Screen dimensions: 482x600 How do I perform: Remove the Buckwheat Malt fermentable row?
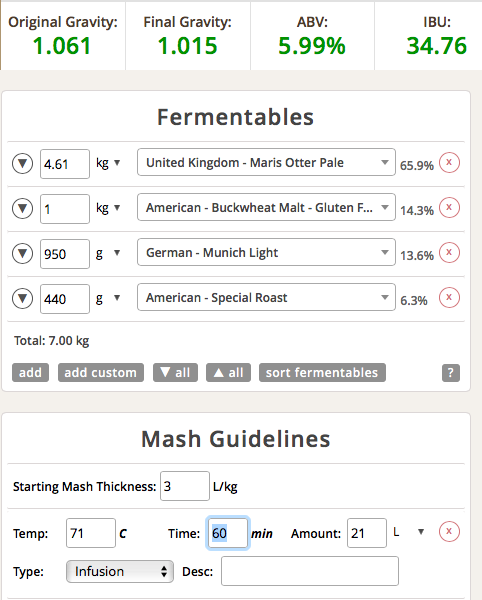click(449, 207)
